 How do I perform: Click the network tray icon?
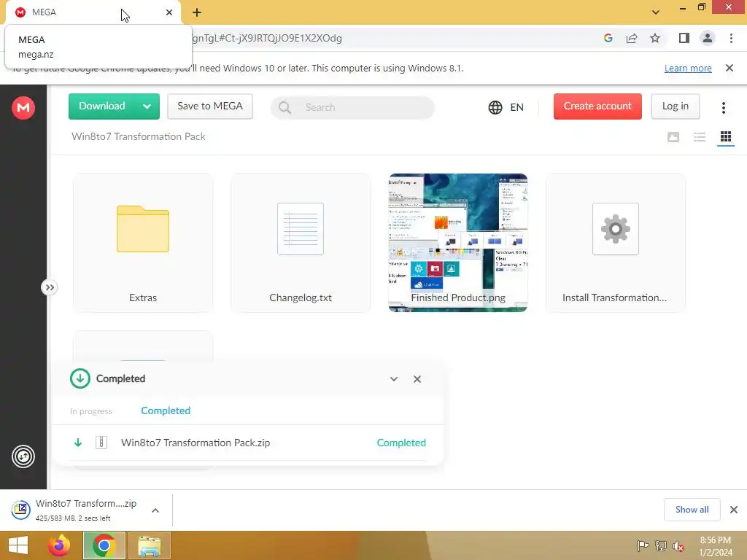tap(661, 545)
